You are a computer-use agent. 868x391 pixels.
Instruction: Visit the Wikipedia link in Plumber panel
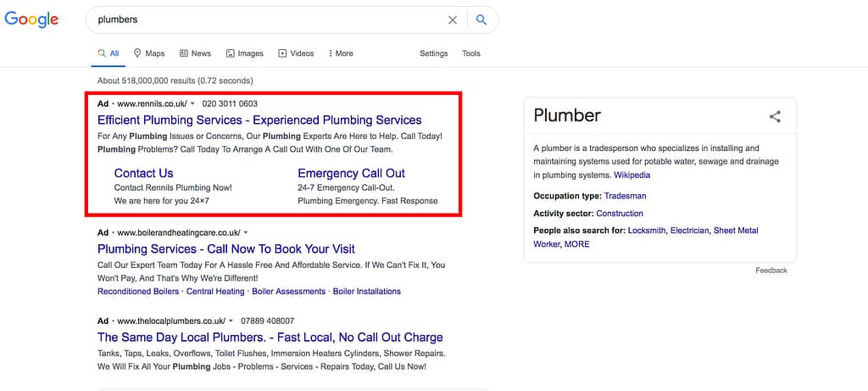[x=632, y=175]
